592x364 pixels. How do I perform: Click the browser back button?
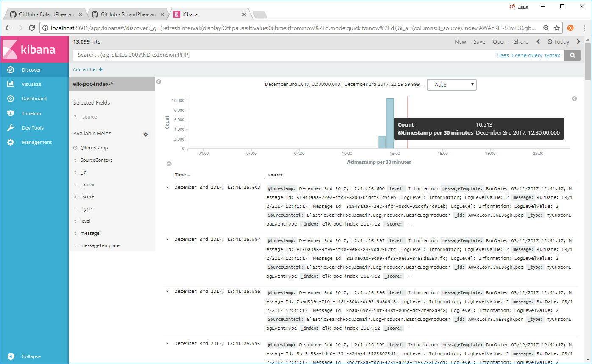point(8,28)
